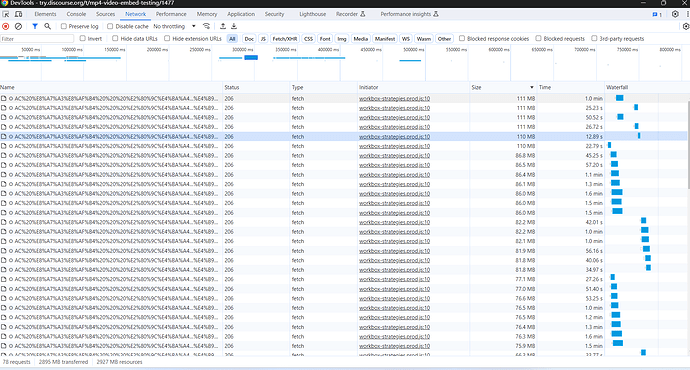Switch to the Elements tab

pos(45,14)
